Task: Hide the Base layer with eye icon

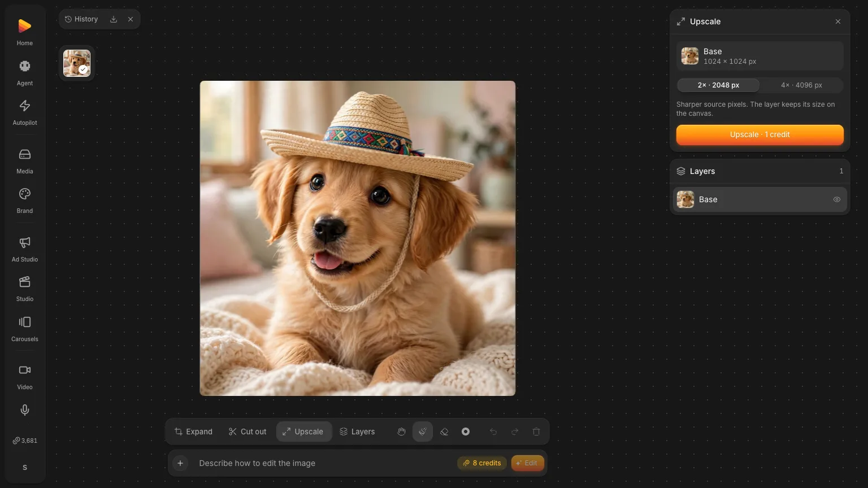Action: click(x=837, y=199)
